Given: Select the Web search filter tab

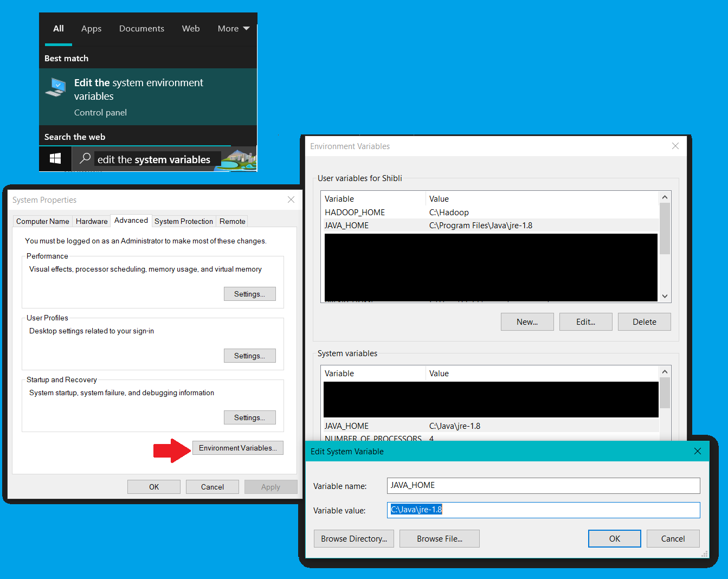Looking at the screenshot, I should pos(191,29).
